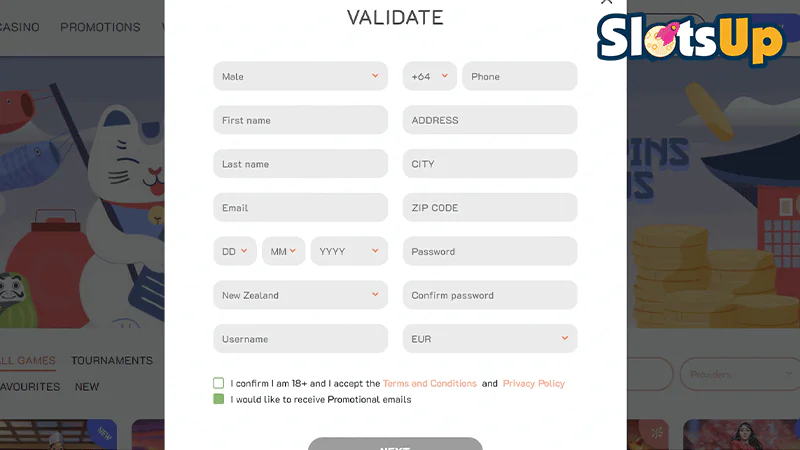Open the Terms and Conditions link
Image resolution: width=800 pixels, height=450 pixels.
point(430,383)
